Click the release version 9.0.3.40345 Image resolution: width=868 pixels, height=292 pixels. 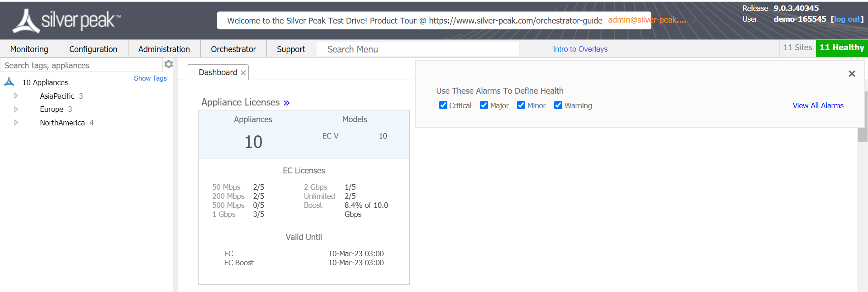pos(796,8)
